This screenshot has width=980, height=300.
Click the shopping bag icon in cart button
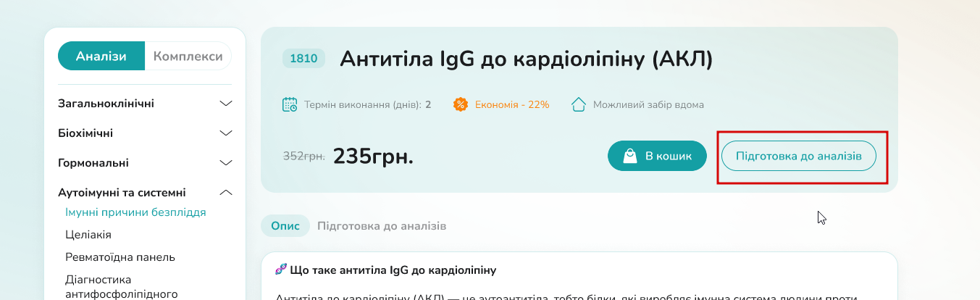tap(629, 155)
